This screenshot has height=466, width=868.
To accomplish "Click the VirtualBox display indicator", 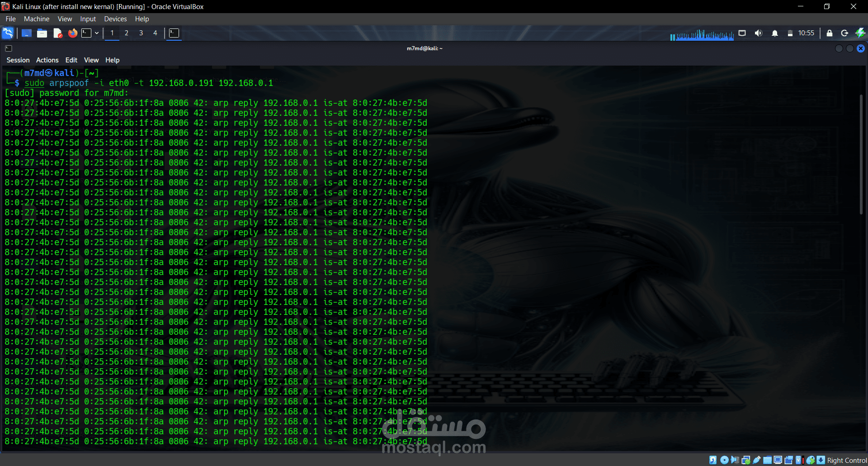I will [x=778, y=460].
